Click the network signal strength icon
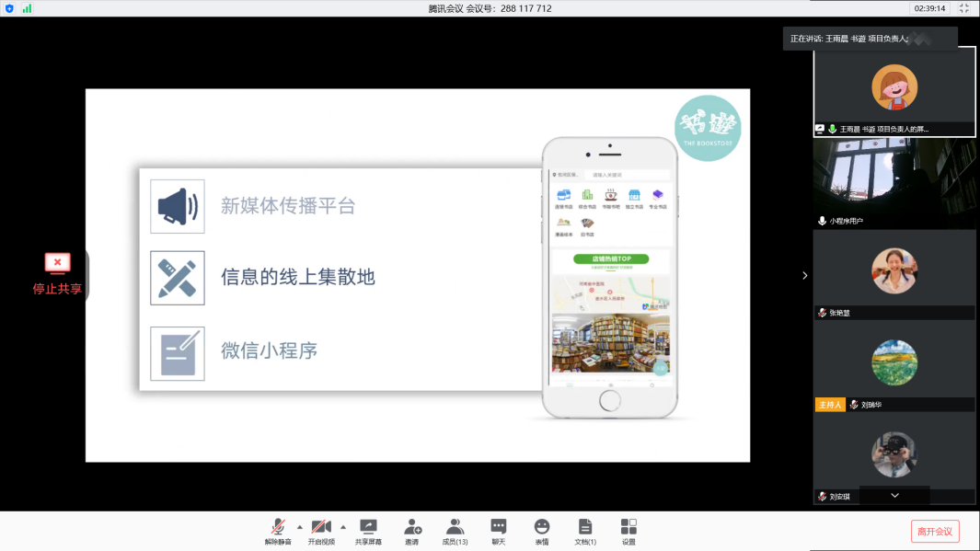The height and width of the screenshot is (551, 980). pyautogui.click(x=27, y=8)
